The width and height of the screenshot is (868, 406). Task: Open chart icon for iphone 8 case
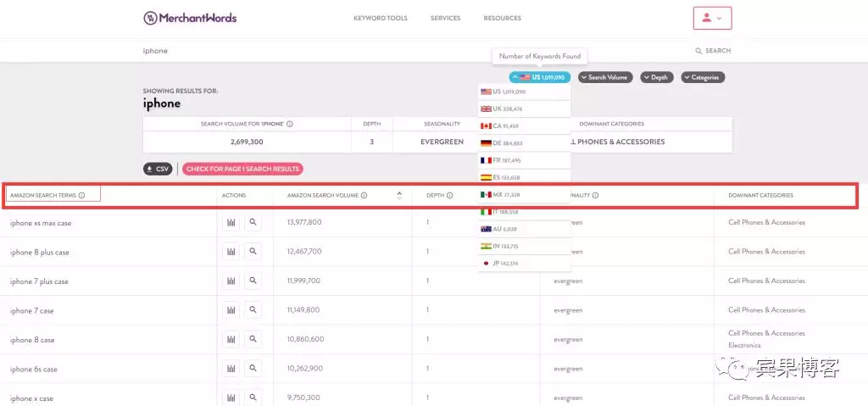[231, 339]
